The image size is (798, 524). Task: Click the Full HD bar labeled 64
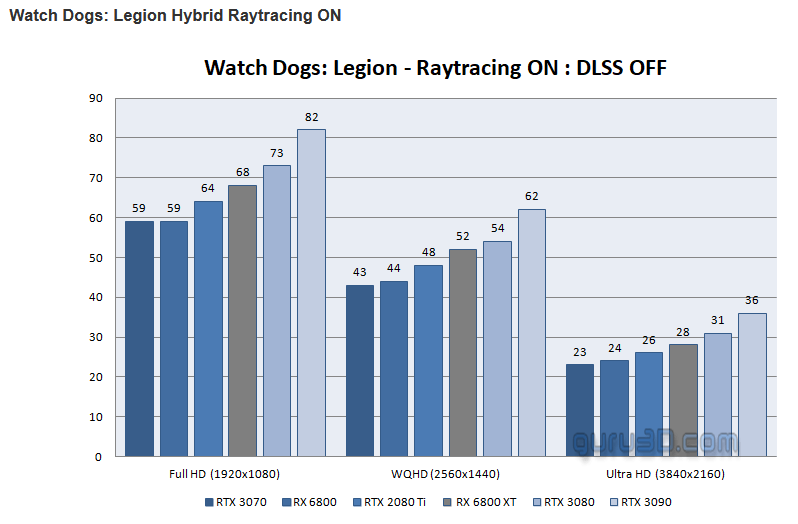pos(208,329)
